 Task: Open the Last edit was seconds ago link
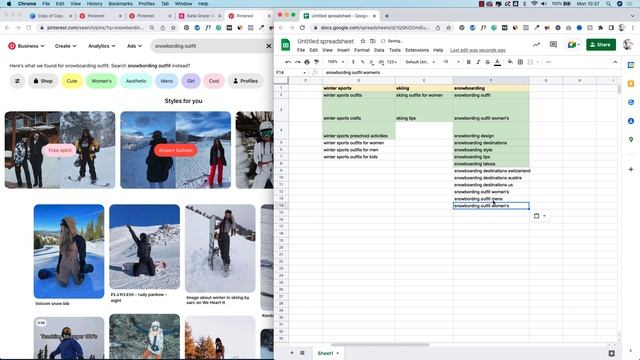tap(478, 50)
